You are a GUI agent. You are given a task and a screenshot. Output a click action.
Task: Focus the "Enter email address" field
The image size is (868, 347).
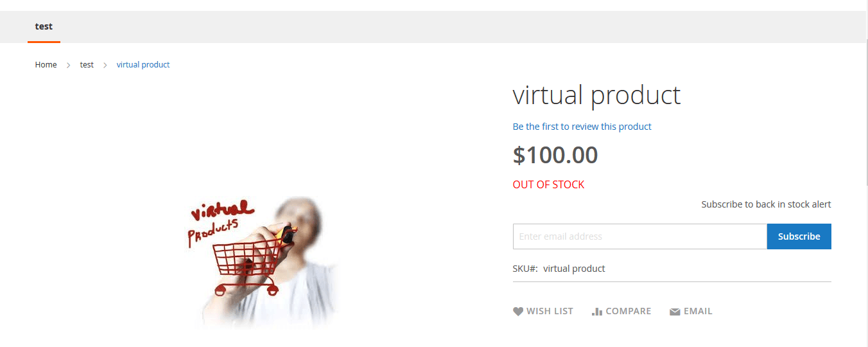point(640,236)
